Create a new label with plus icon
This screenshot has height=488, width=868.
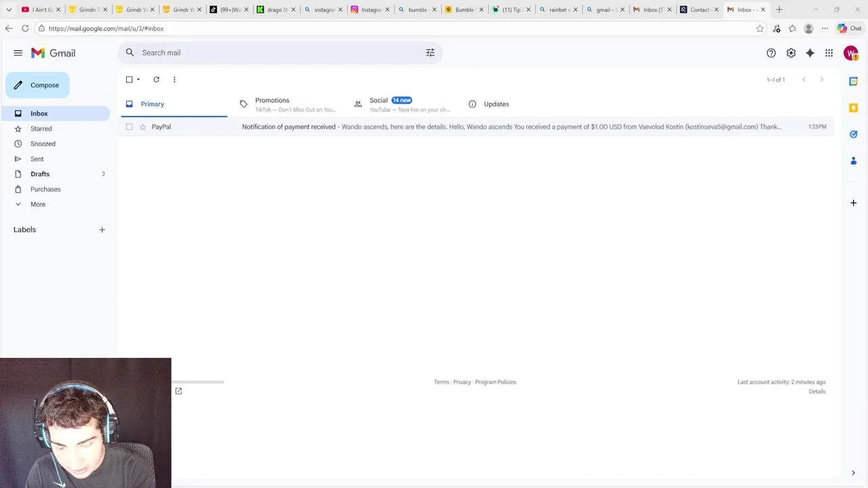[x=102, y=230]
